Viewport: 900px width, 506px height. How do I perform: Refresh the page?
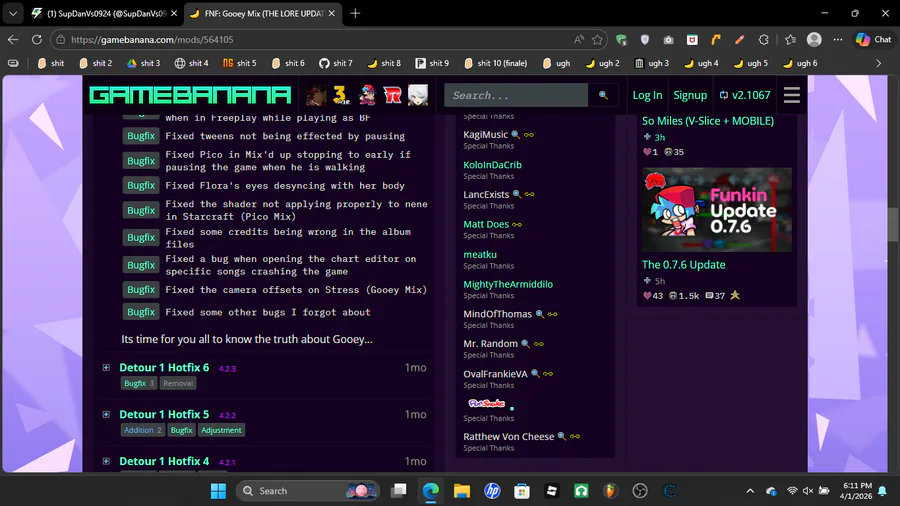pyautogui.click(x=37, y=40)
